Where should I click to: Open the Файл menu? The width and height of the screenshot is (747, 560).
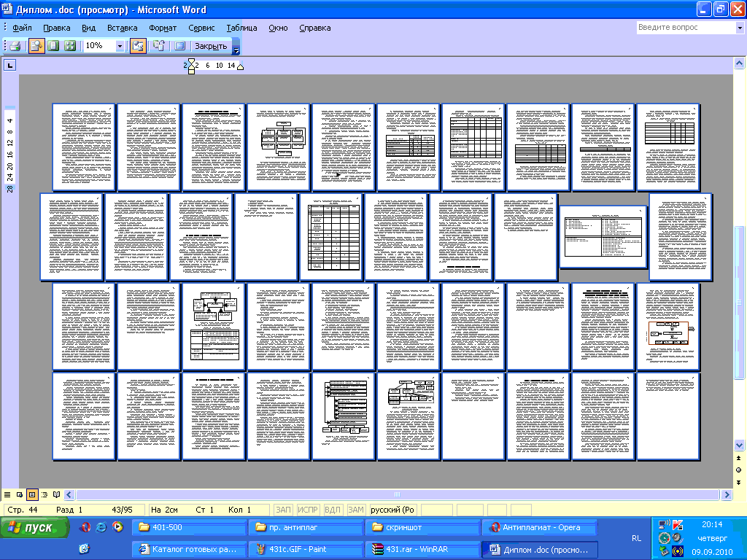(22, 28)
